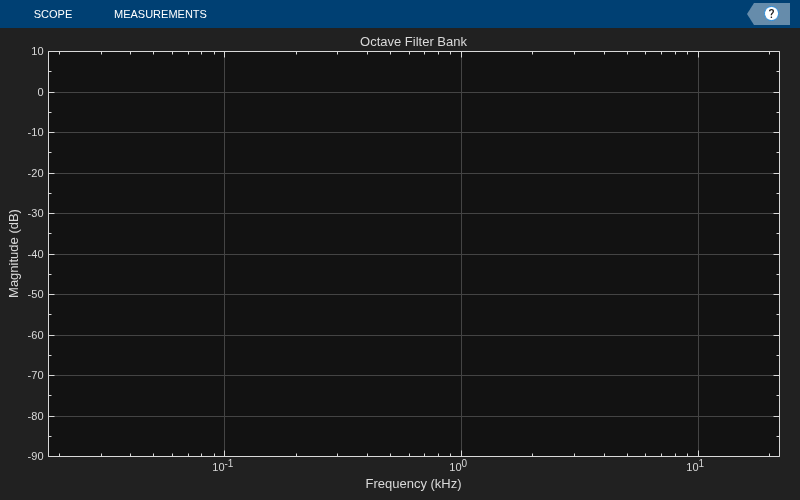
Task: Click the 10^0 frequency tick label
Action: click(458, 466)
